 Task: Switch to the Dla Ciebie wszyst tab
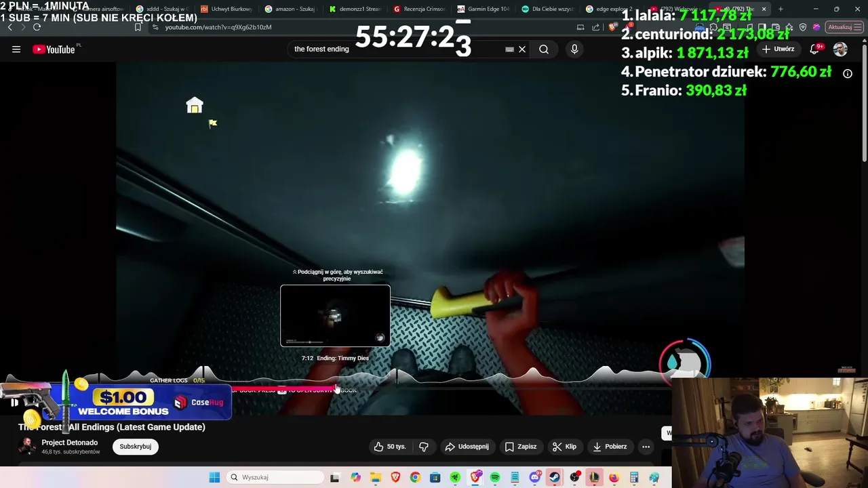point(547,9)
